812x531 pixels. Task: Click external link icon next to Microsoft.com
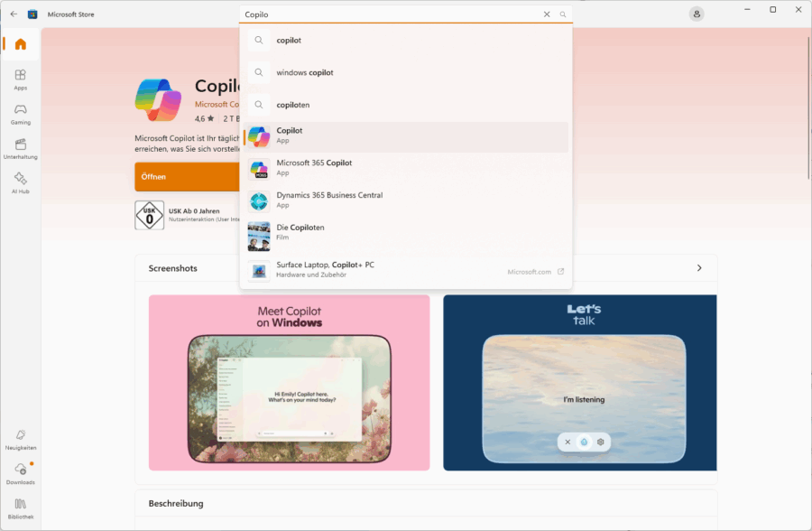point(560,271)
